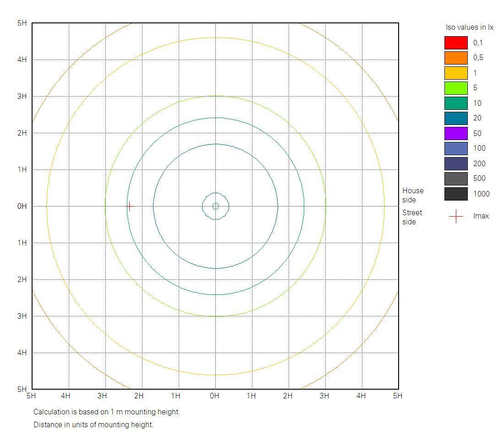Click the red 0,1 lx legend swatch
504x435 pixels.
pyautogui.click(x=456, y=43)
